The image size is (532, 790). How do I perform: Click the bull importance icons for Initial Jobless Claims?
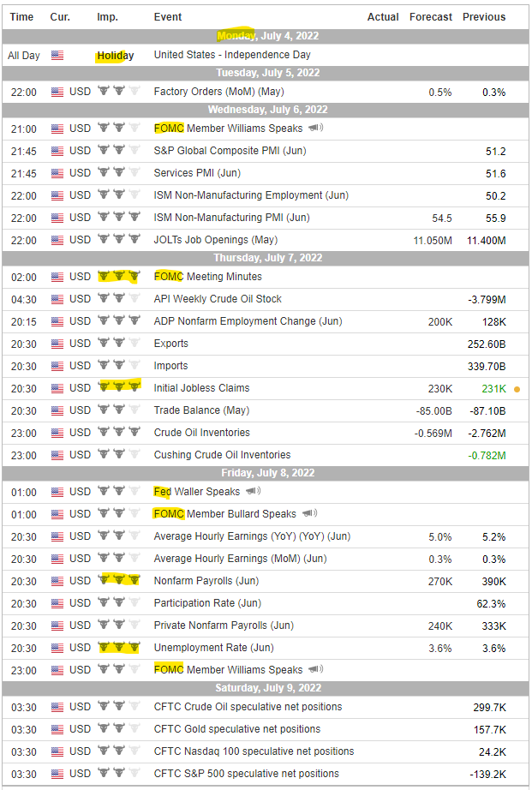(x=119, y=387)
